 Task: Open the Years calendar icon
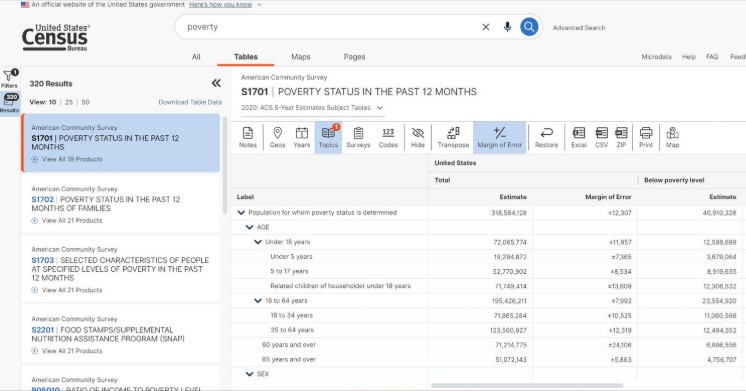coord(302,137)
